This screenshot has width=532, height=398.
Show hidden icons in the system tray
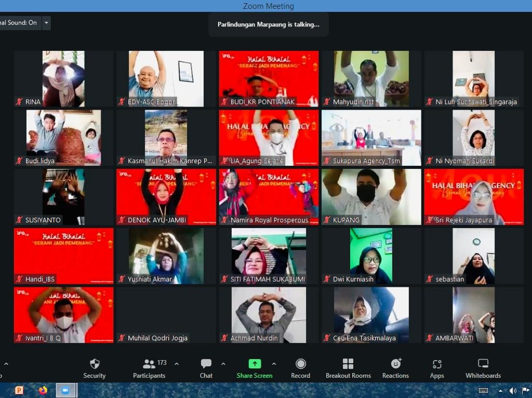[x=500, y=391]
